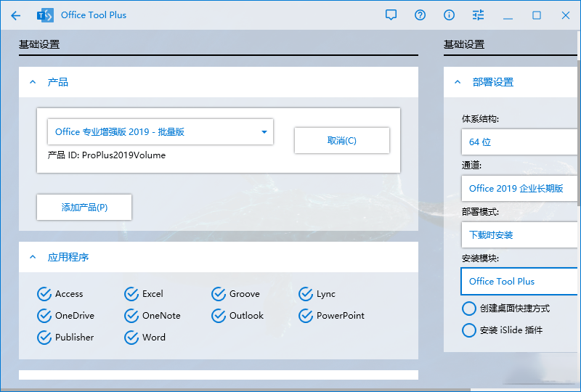The image size is (581, 392).
Task: Open the help question mark icon
Action: [x=420, y=15]
